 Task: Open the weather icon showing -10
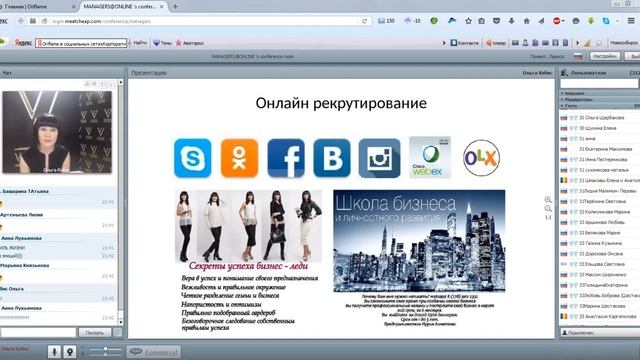pyautogui.click(x=412, y=20)
